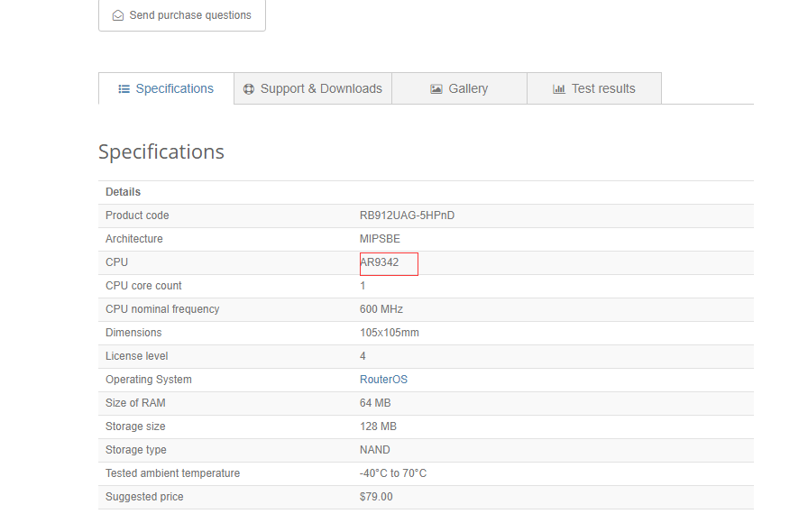Image resolution: width=808 pixels, height=532 pixels.
Task: Click the Send purchase questions button
Action: (181, 14)
